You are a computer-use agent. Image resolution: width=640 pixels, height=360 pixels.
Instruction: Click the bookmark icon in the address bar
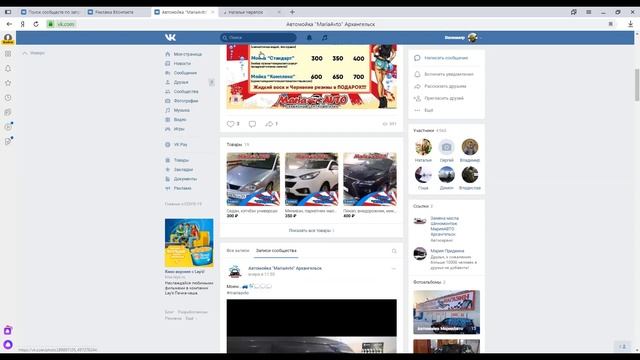pyautogui.click(x=611, y=24)
